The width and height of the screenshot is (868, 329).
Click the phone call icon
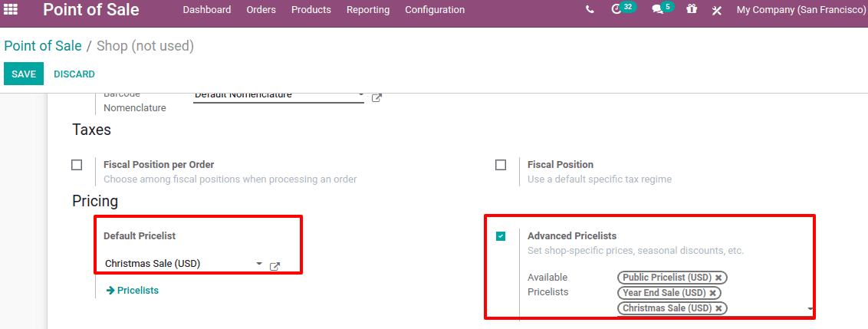coord(589,10)
